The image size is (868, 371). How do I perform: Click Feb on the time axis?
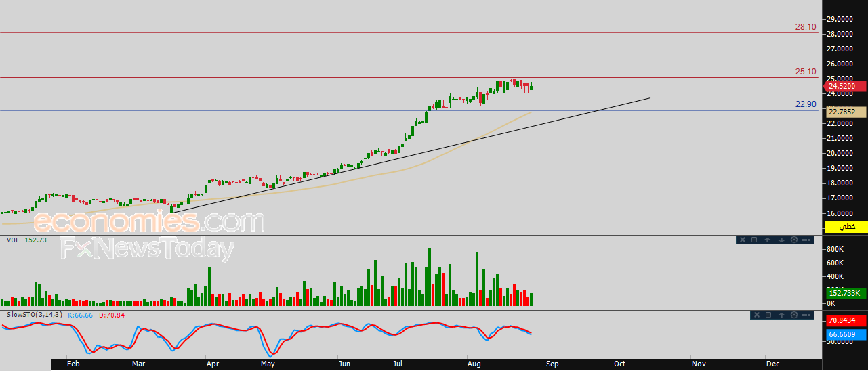click(x=74, y=364)
